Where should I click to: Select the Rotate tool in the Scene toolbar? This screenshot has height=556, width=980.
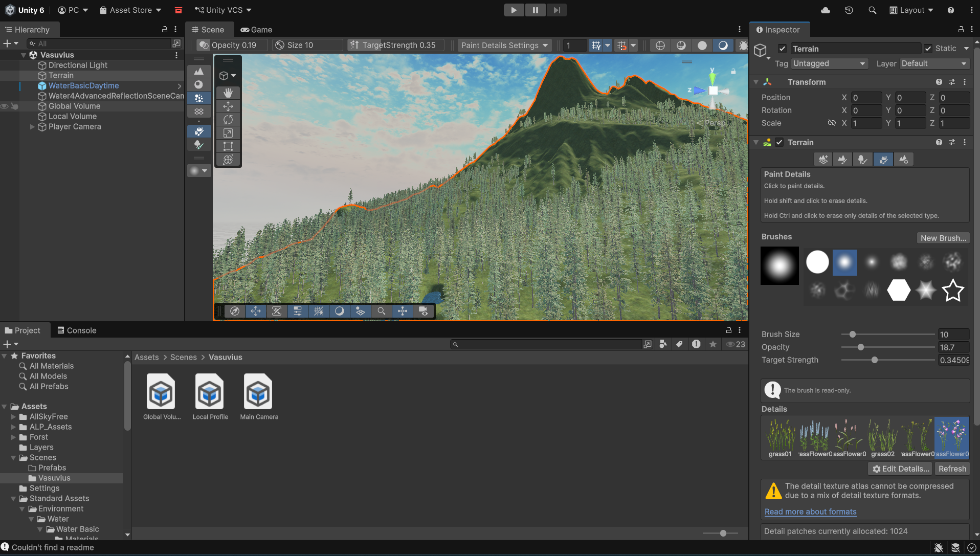(x=228, y=120)
